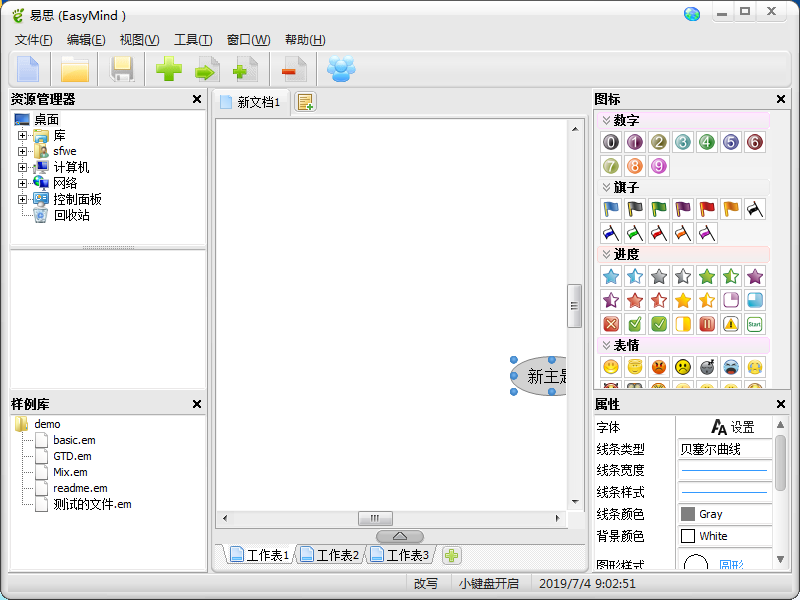Close the 样例库 panel
Screen dimensions: 800x600
(x=197, y=404)
